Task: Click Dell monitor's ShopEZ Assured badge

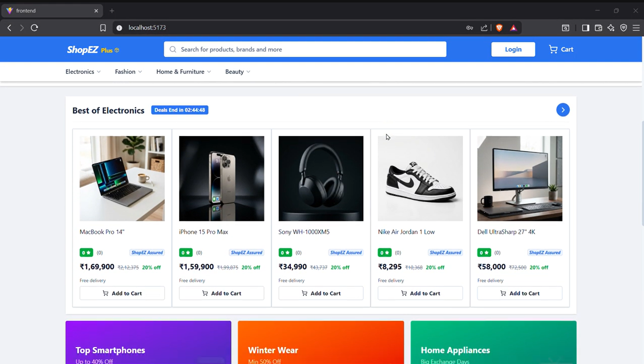Action: tap(545, 253)
